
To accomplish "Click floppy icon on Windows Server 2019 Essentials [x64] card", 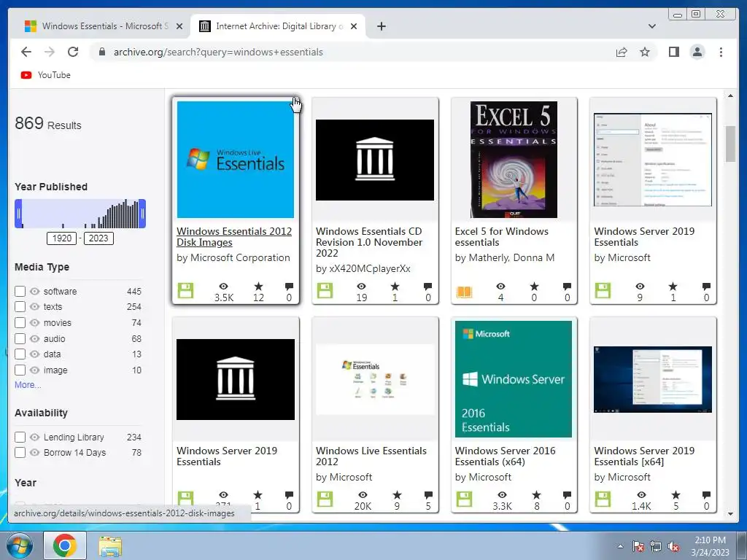I will tap(603, 499).
